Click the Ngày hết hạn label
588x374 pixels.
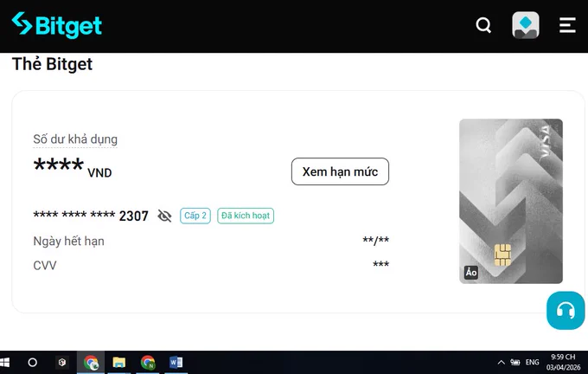click(x=68, y=241)
